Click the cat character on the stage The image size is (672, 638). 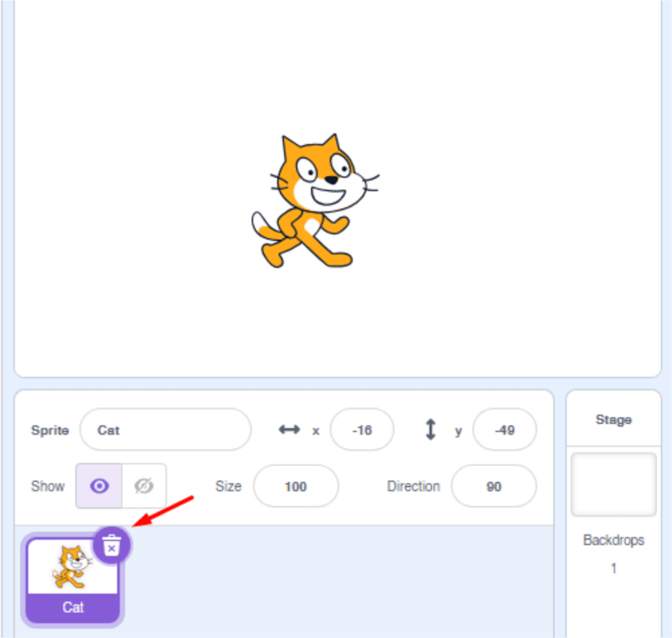click(x=315, y=201)
